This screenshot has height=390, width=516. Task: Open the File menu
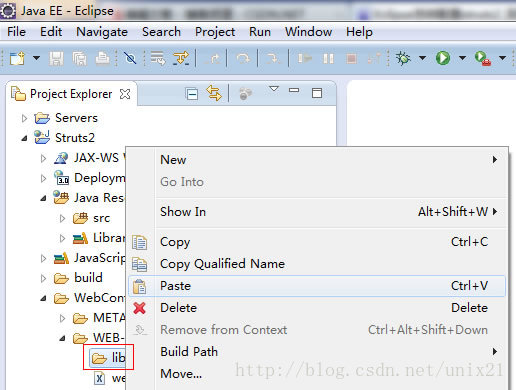(x=16, y=32)
